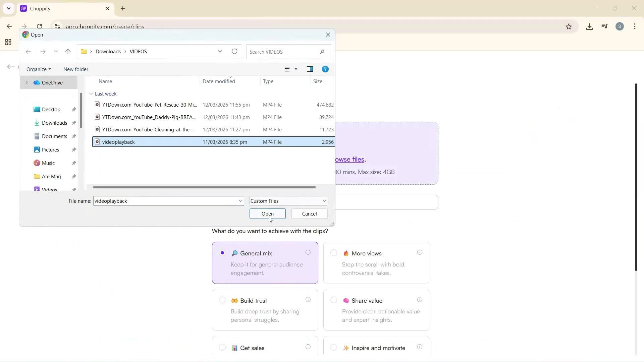
Task: Collapse the Last week file group
Action: point(91,94)
